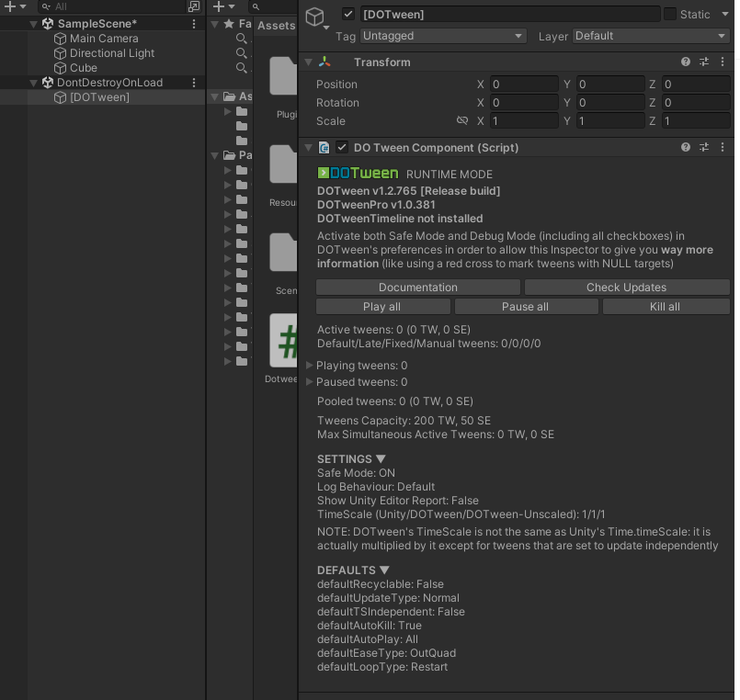
Task: Click the Unity logo icon beside DontDestroyOnLoad
Action: point(48,83)
